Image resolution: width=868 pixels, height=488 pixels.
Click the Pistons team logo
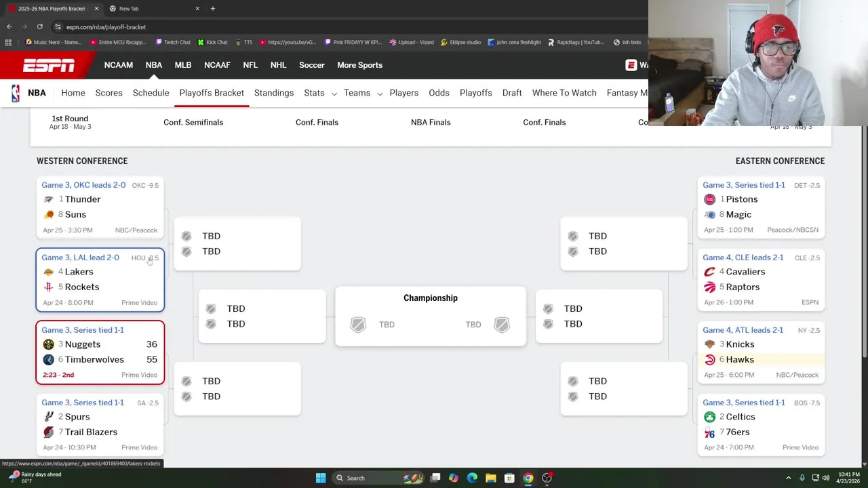pyautogui.click(x=709, y=199)
